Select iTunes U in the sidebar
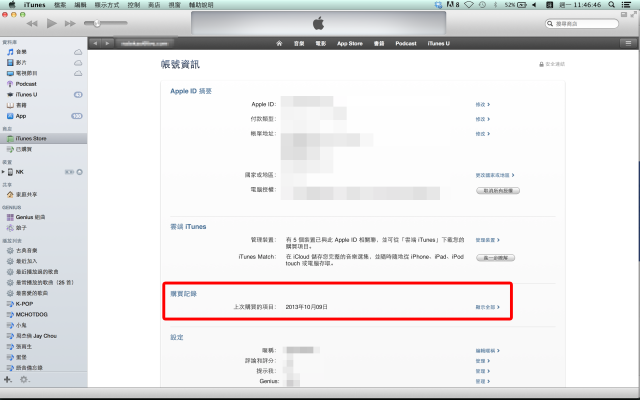Viewport: 640px width, 400px height. point(26,94)
